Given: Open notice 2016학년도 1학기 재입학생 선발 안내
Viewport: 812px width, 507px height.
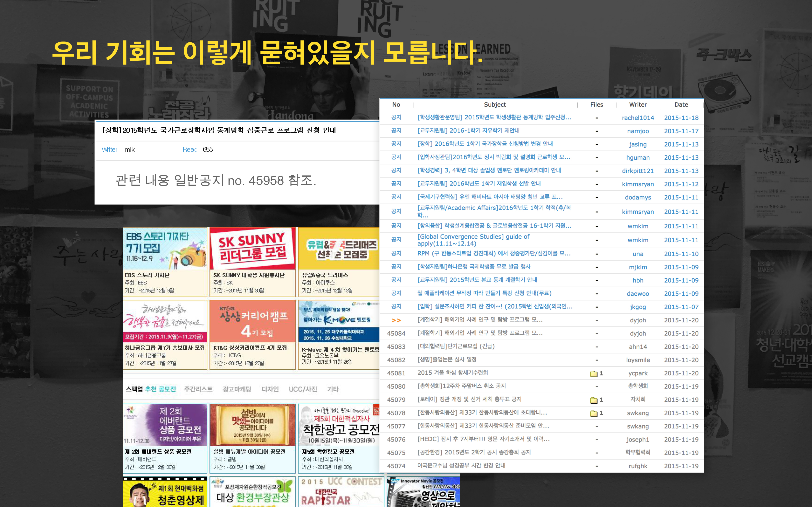Looking at the screenshot, I should [479, 183].
